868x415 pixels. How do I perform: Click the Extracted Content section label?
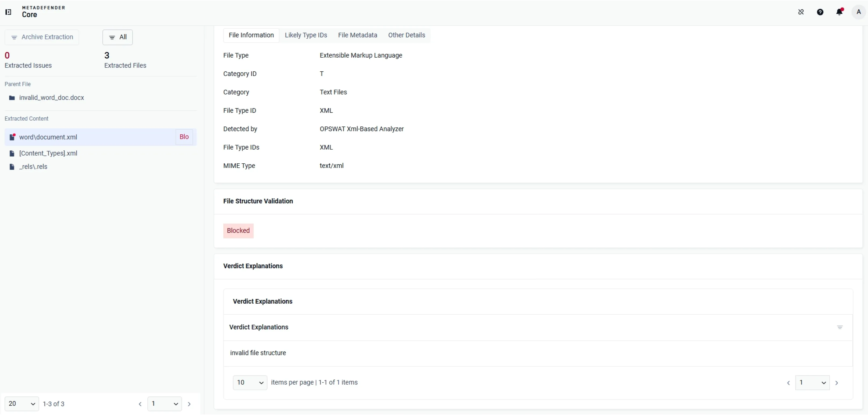point(27,119)
